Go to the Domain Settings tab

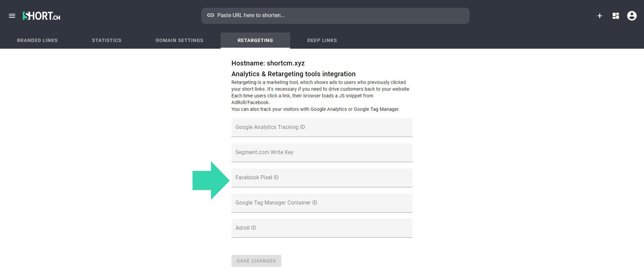click(x=179, y=40)
